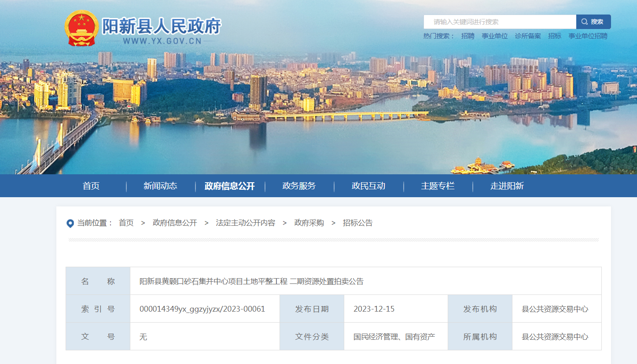
Task: Go to 政务服务 in the nav bar
Action: 299,186
